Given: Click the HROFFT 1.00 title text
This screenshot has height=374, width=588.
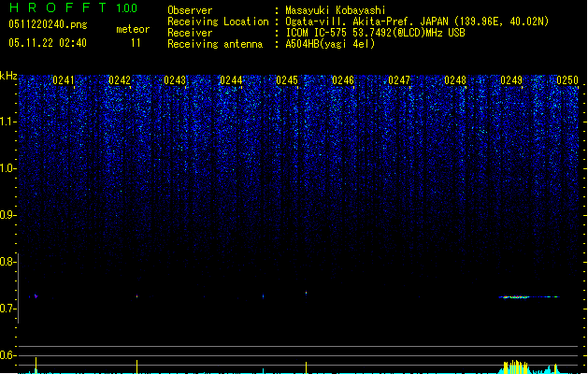Looking at the screenshot, I should click(x=73, y=7).
